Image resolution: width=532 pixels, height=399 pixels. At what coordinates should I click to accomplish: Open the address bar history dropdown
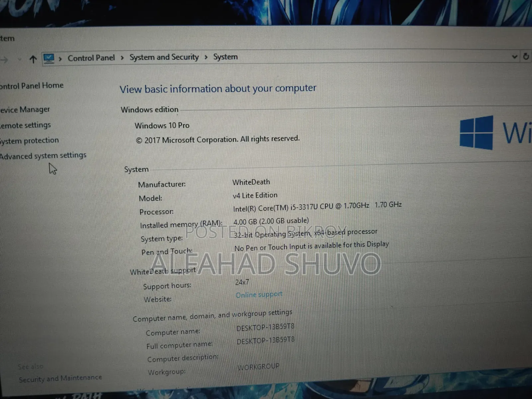point(514,57)
